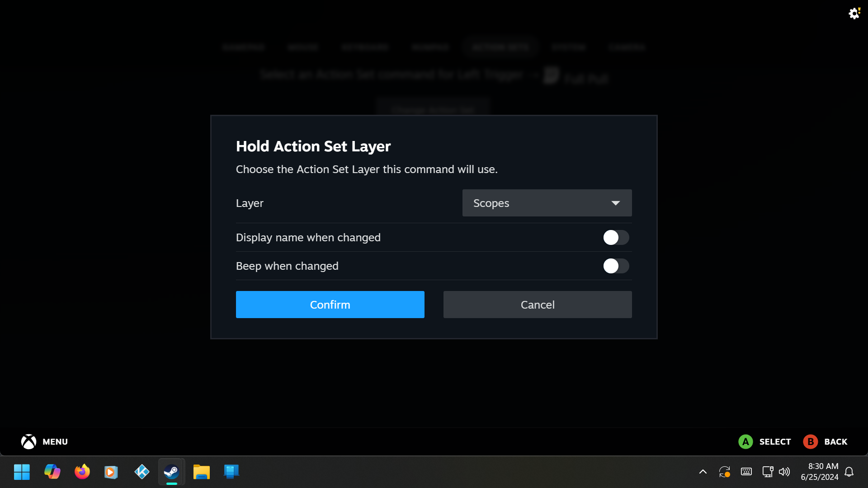Click the Layer dropdown arrow

pyautogui.click(x=615, y=203)
